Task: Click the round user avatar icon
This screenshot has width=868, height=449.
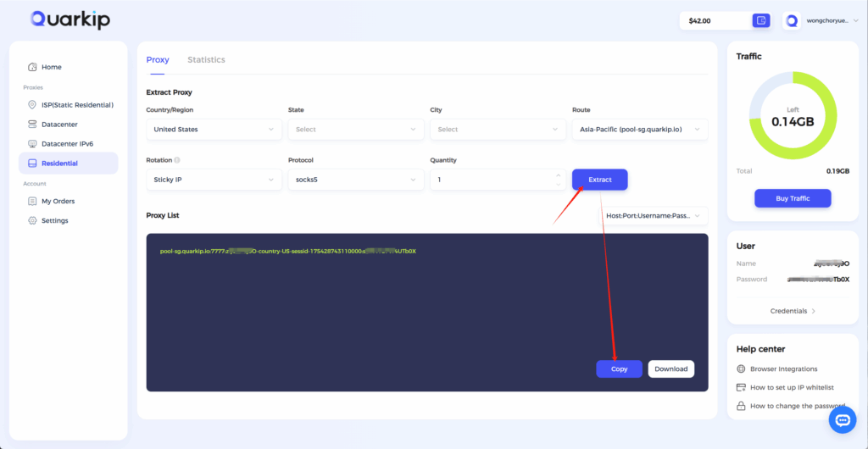Action: [792, 21]
